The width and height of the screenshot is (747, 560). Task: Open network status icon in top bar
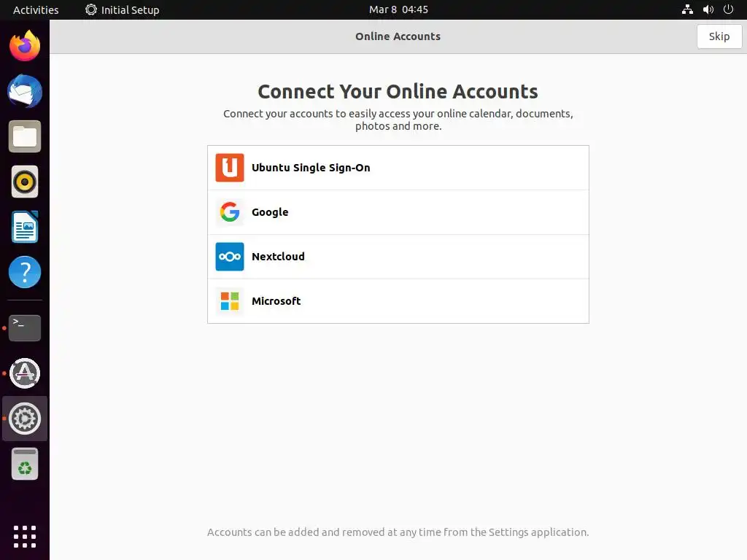[687, 9]
